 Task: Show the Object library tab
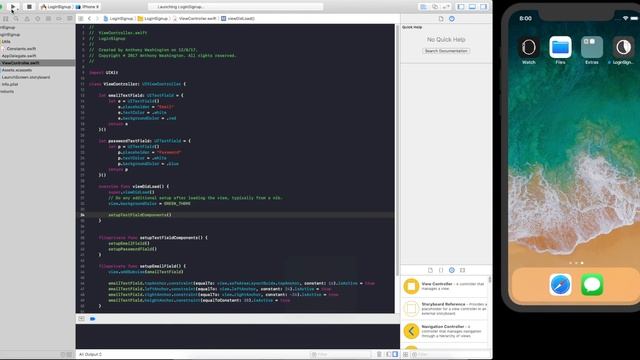click(452, 270)
